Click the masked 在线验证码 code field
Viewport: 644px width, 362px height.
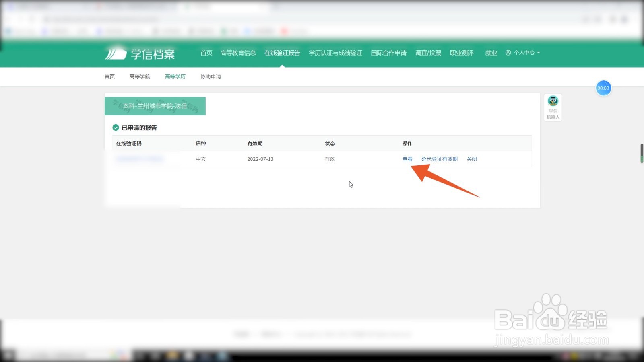[x=139, y=159]
